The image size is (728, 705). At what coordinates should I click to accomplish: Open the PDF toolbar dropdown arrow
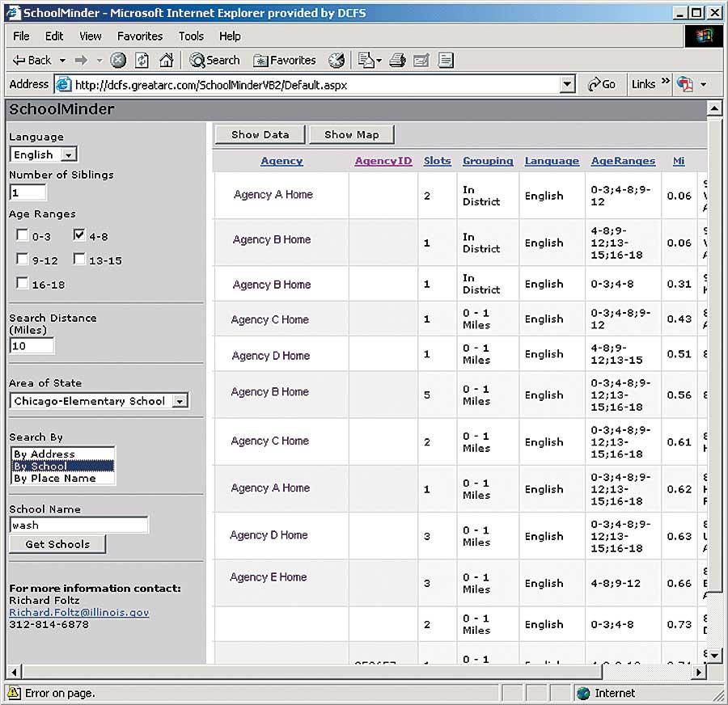tap(704, 84)
